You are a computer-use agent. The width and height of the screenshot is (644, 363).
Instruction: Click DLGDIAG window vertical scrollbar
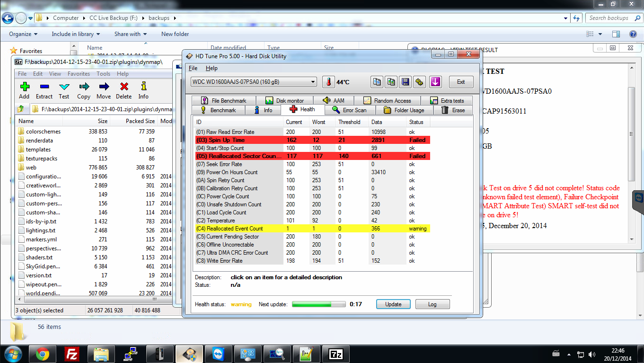coord(631,154)
